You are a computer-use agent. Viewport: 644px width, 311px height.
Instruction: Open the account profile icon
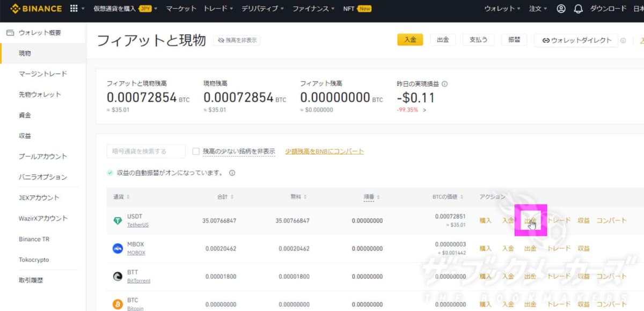[561, 9]
